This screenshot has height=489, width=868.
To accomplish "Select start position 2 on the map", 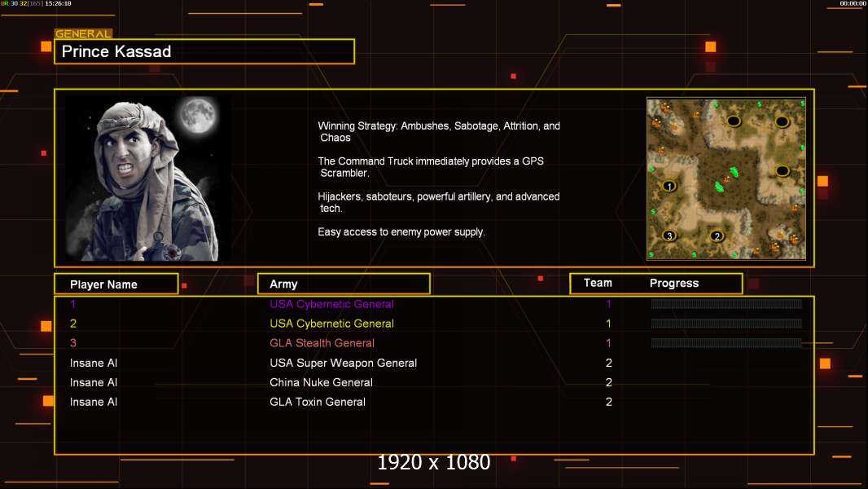I will (717, 236).
